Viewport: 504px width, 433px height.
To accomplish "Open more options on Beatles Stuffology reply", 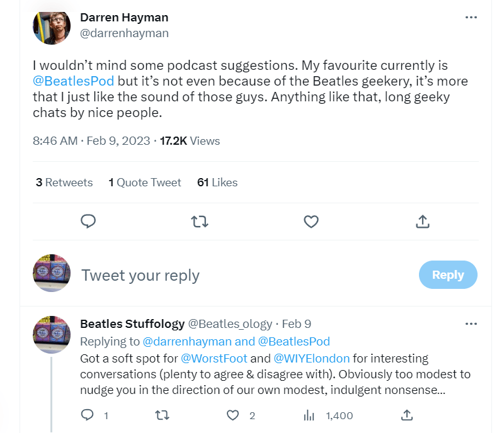I will click(x=471, y=324).
